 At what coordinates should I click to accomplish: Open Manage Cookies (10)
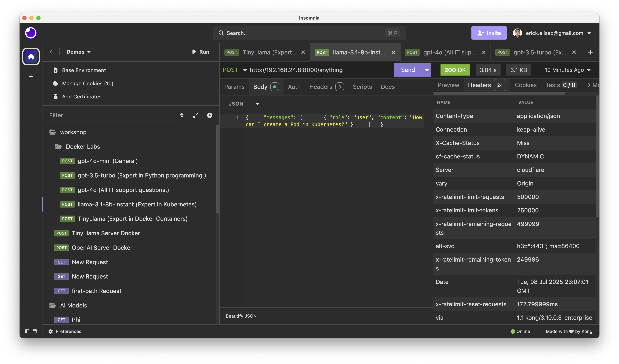coord(83,83)
